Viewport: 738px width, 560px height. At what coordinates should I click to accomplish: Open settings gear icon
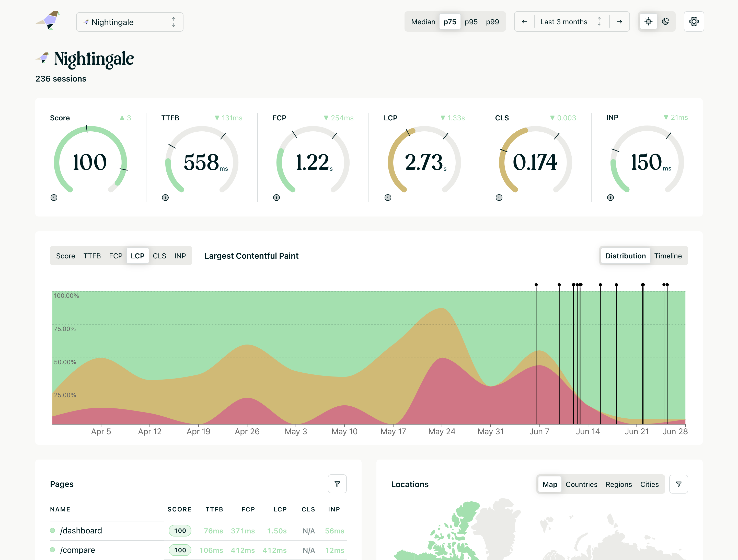click(694, 22)
